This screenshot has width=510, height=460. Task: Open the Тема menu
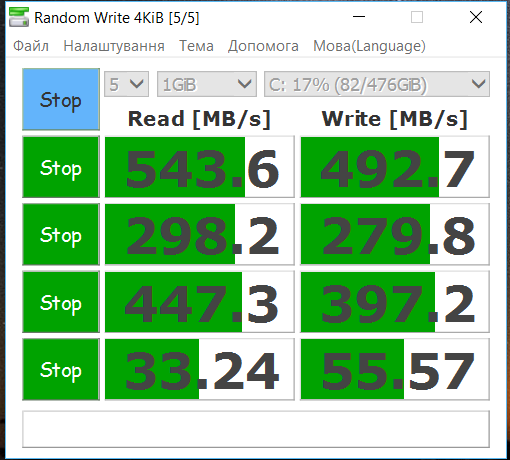tap(196, 46)
